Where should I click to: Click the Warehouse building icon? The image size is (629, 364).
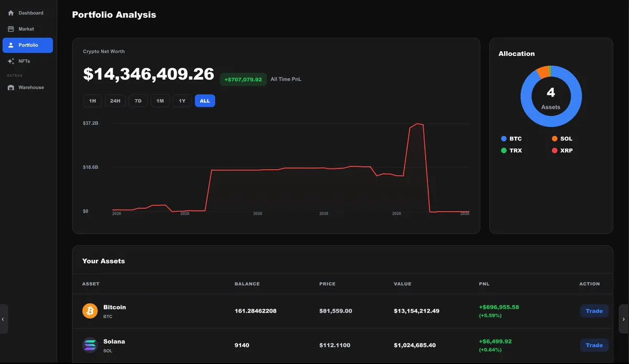pos(11,87)
